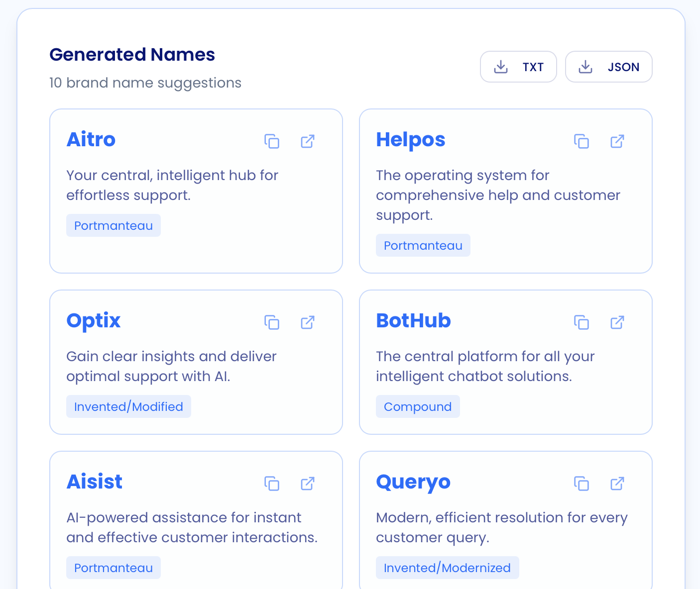Viewport: 700px width, 589px height.
Task: Click the Portmanteau tag under Aitro
Action: (114, 225)
